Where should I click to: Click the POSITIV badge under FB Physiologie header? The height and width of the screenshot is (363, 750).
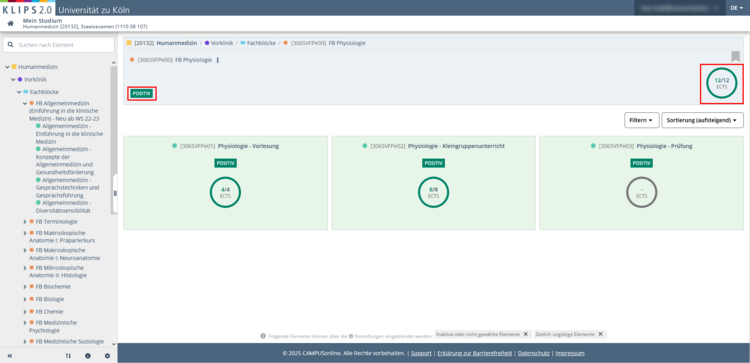pyautogui.click(x=142, y=93)
